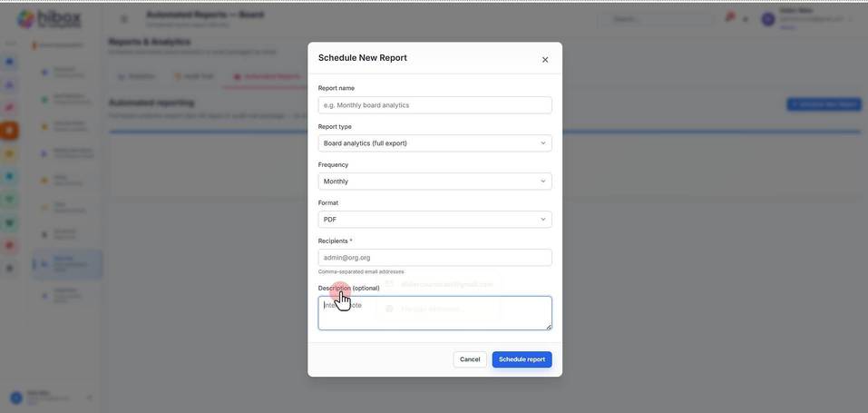
Task: Click the Schedule report button
Action: (x=522, y=359)
